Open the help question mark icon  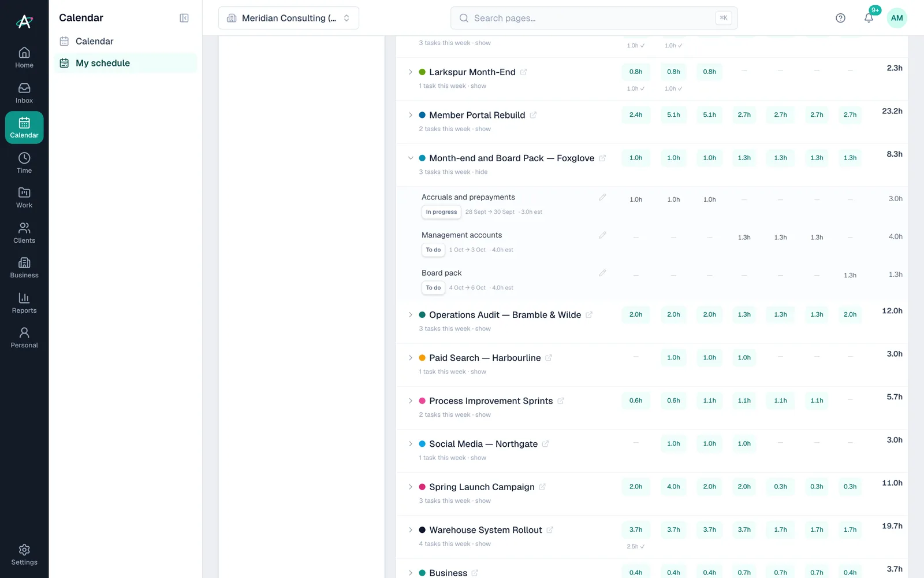click(x=840, y=18)
